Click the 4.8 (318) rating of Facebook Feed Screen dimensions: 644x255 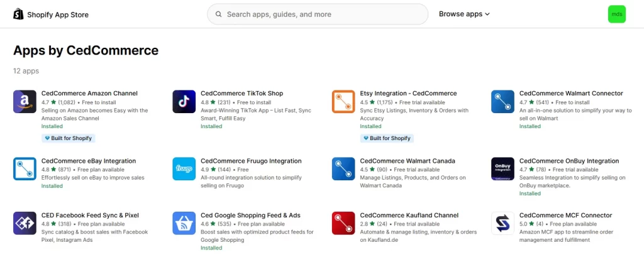pyautogui.click(x=56, y=224)
